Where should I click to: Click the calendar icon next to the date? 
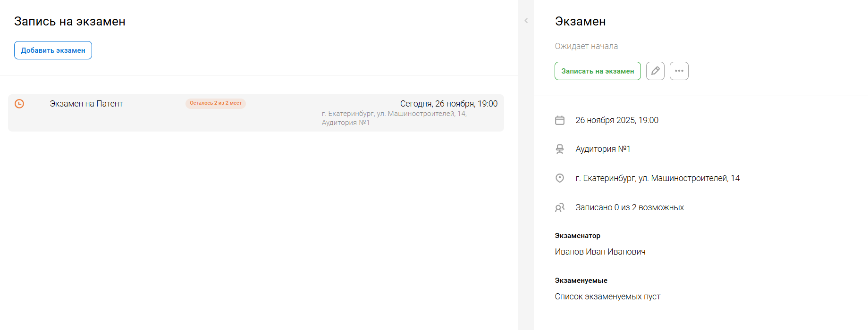[560, 120]
